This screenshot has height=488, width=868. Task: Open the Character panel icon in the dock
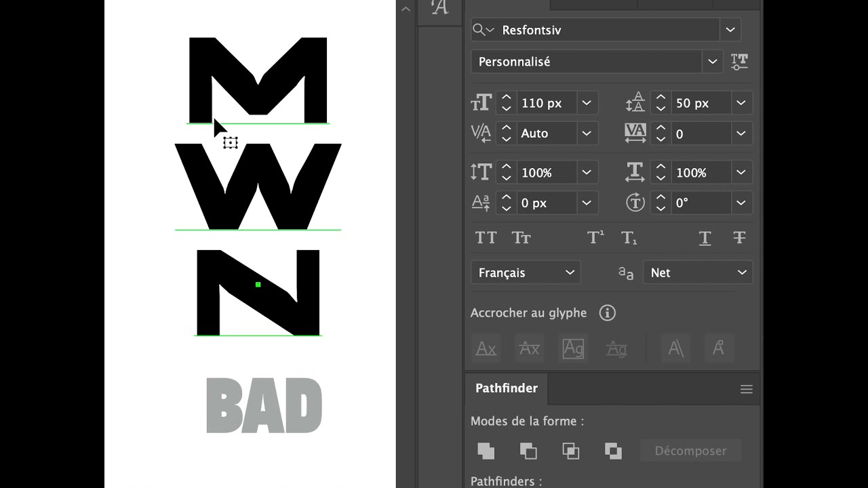point(439,8)
